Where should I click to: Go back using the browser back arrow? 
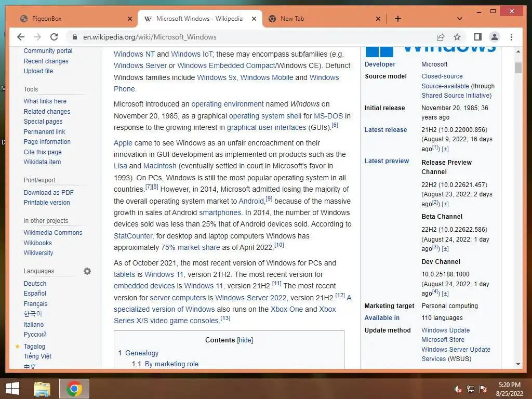coord(21,37)
